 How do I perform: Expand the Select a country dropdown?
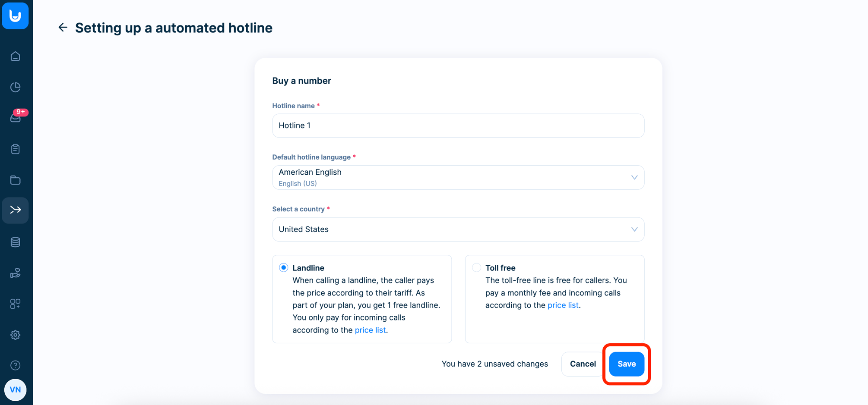[458, 229]
